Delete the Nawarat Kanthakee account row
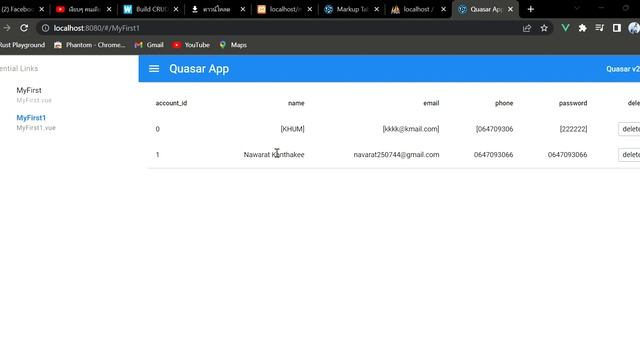The width and height of the screenshot is (640, 360). click(630, 155)
